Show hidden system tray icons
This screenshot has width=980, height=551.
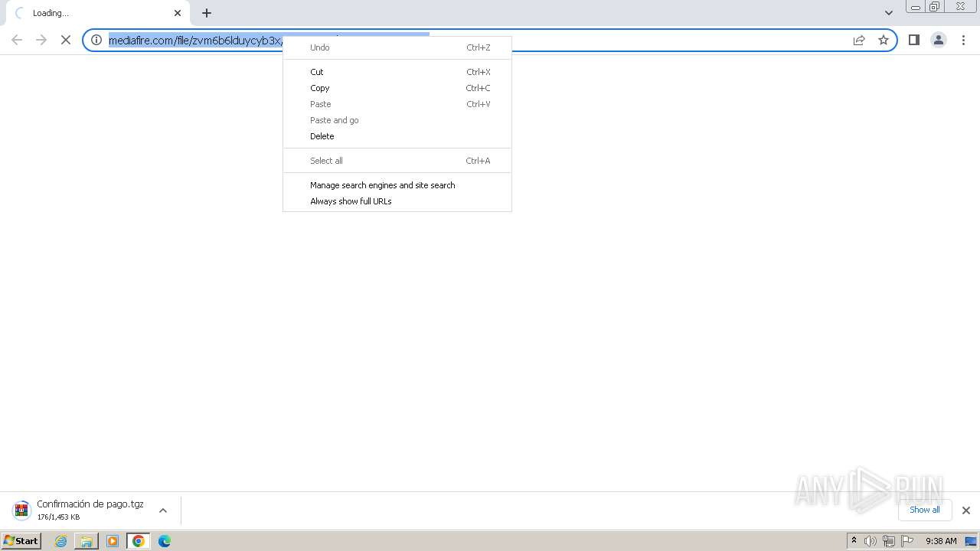click(x=854, y=541)
